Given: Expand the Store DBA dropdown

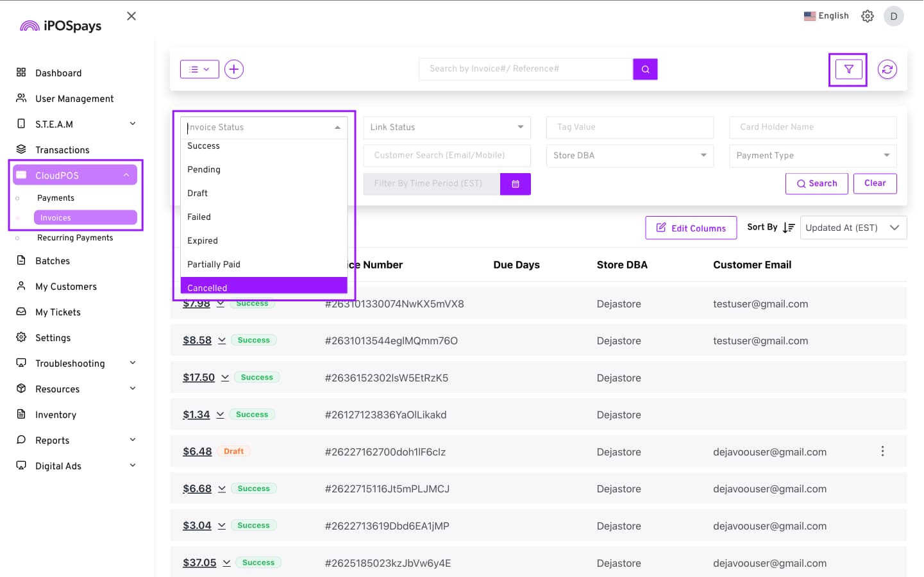Looking at the screenshot, I should tap(629, 156).
